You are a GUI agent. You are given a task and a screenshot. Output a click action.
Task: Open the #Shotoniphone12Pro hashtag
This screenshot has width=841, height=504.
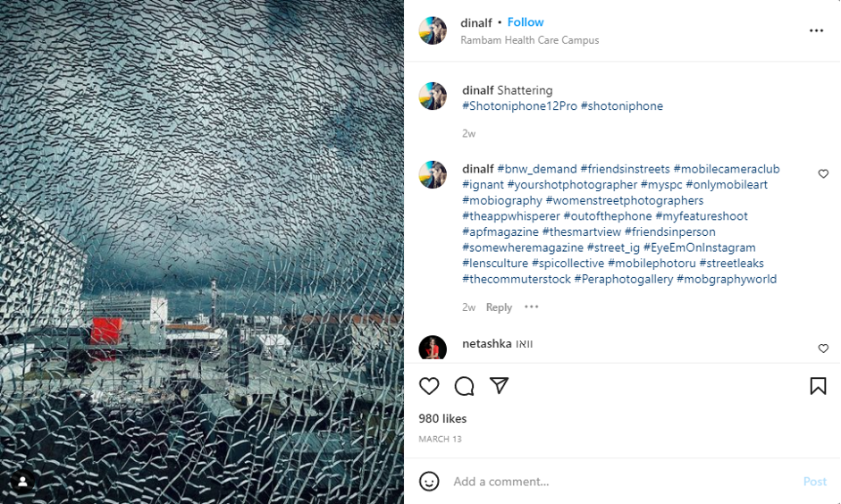coord(520,106)
